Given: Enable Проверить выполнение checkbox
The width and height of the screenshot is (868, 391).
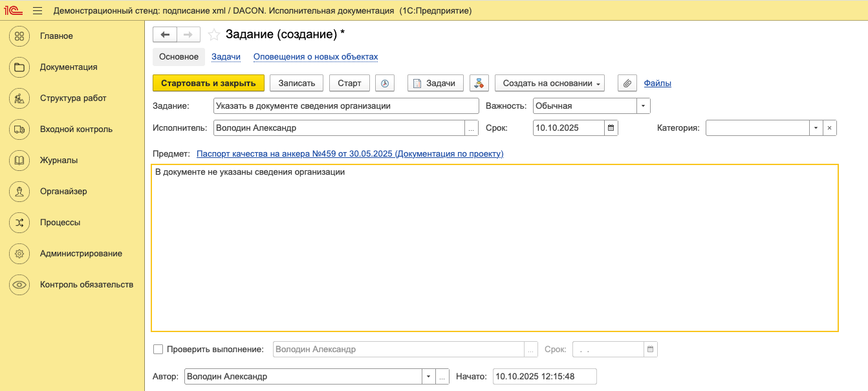Looking at the screenshot, I should point(158,350).
